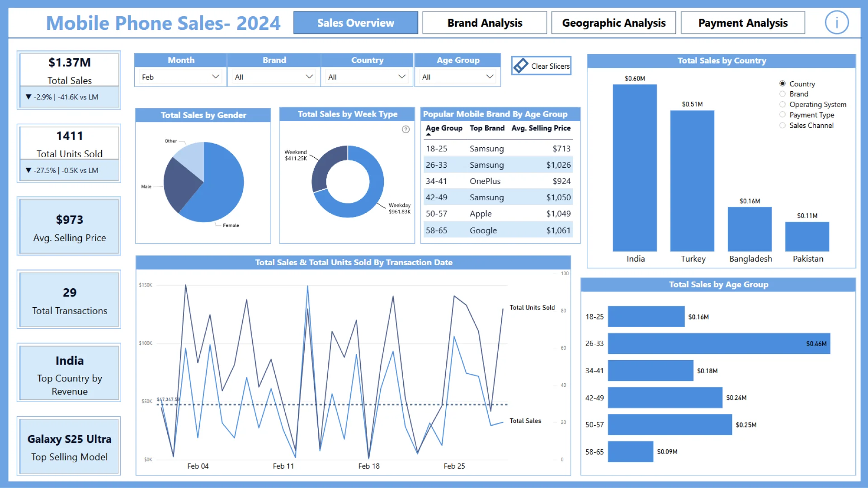Choose the Payment Type radio option
Screen dimensions: 868x488
pyautogui.click(x=783, y=115)
